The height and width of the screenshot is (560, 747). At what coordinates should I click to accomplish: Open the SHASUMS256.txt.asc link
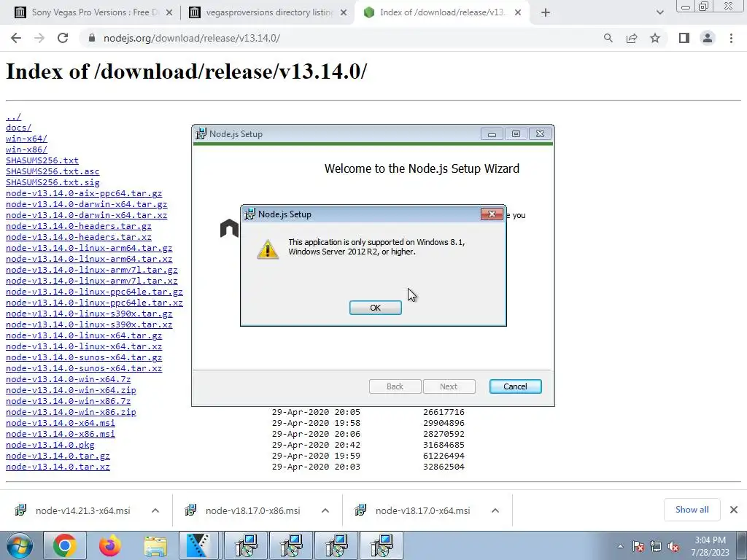coord(53,171)
